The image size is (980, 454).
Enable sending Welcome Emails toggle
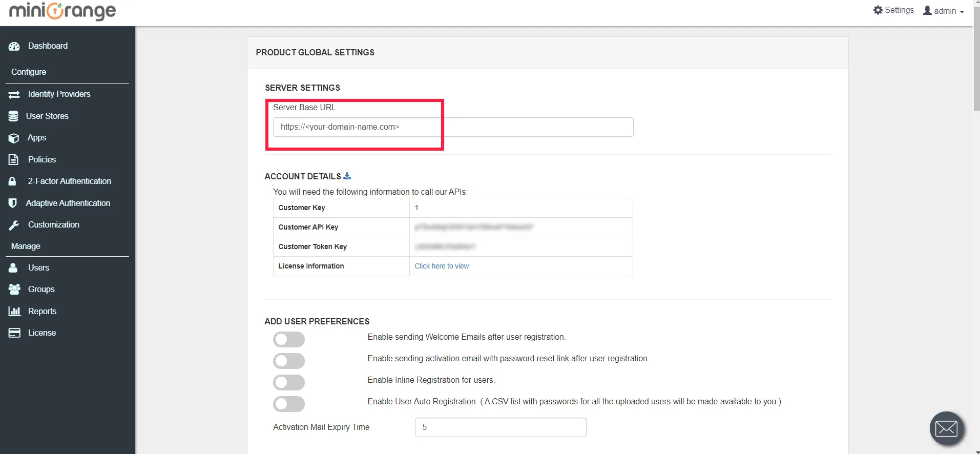tap(289, 339)
